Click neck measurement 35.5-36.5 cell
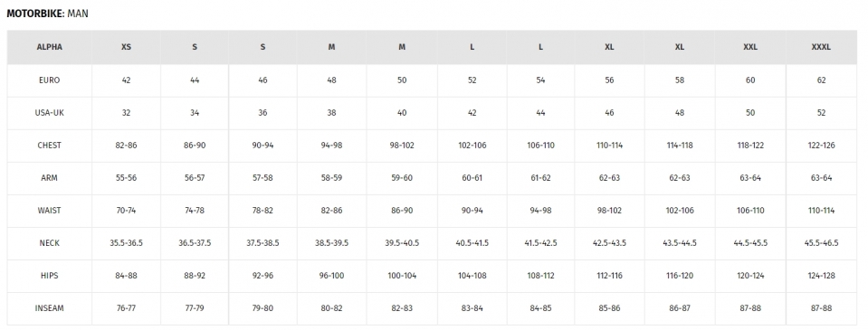 click(126, 244)
